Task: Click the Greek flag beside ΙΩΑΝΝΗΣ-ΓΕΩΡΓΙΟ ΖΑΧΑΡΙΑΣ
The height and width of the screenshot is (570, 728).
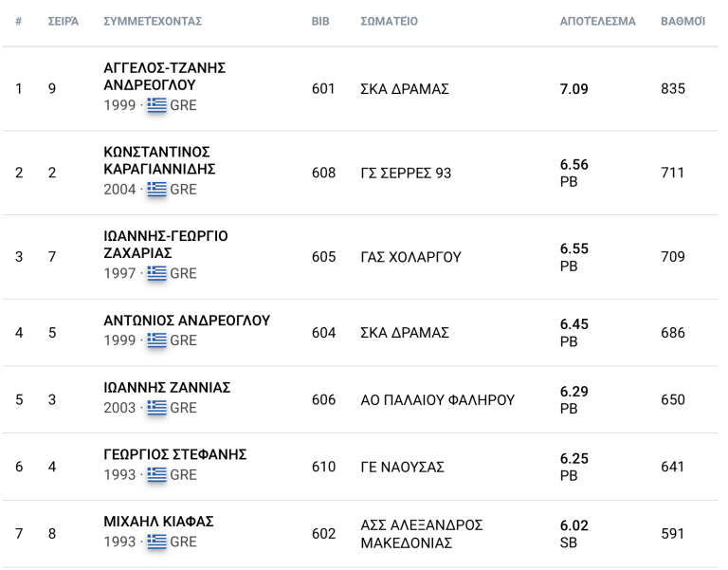Action: (156, 273)
